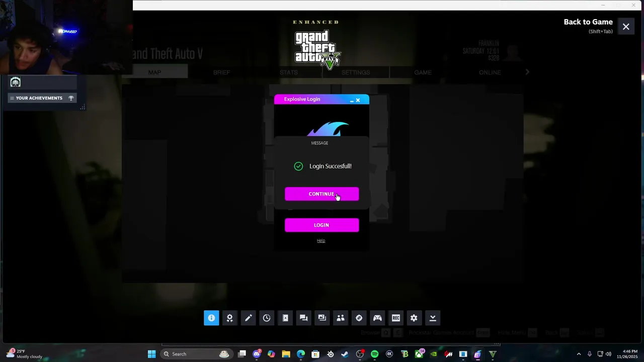Open the weather widget showing 25°F
The width and height of the screenshot is (644, 362).
tap(24, 354)
